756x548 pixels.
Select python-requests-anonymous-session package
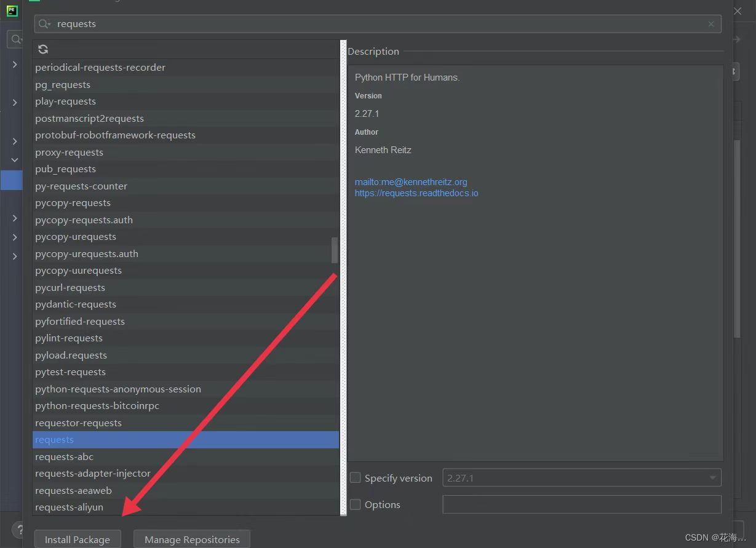coord(186,389)
